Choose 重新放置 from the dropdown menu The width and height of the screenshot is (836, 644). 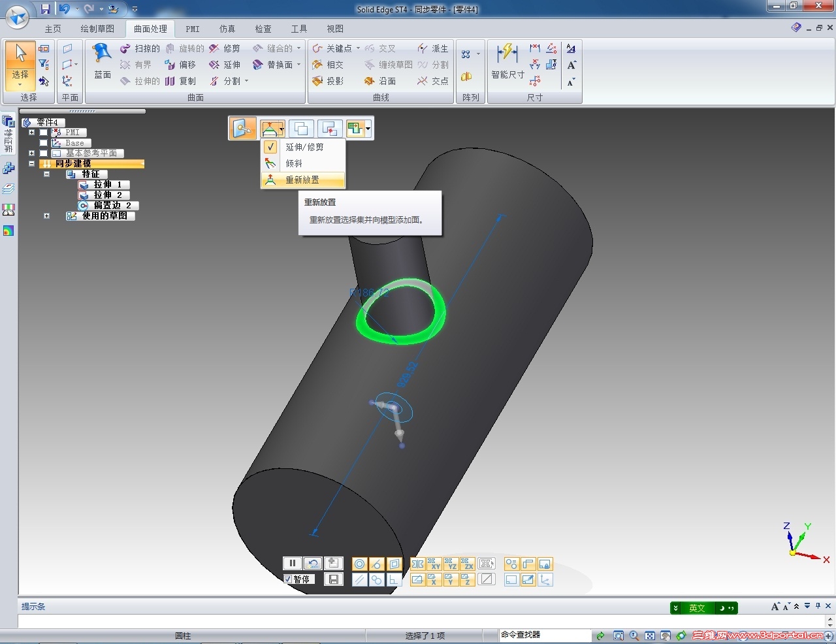[302, 180]
